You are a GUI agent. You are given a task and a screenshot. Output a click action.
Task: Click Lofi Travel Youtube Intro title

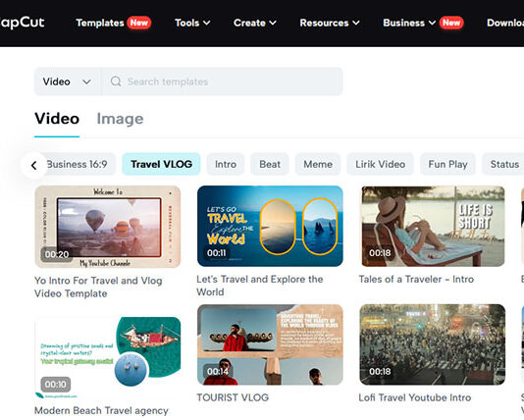pos(415,397)
